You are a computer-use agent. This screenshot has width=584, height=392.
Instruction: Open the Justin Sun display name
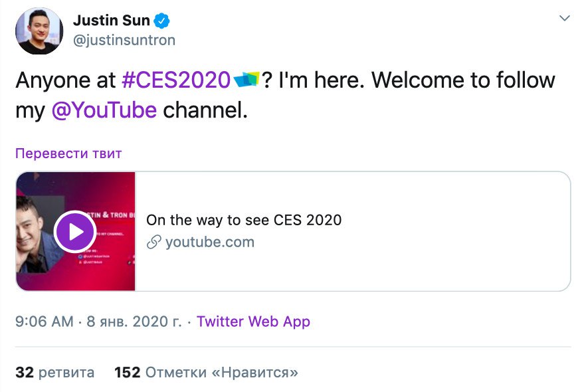tap(111, 20)
